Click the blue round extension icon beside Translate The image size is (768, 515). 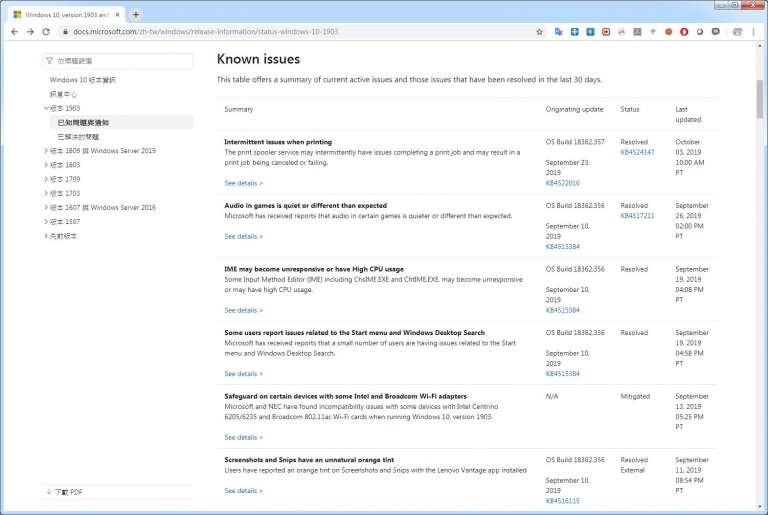tap(575, 32)
